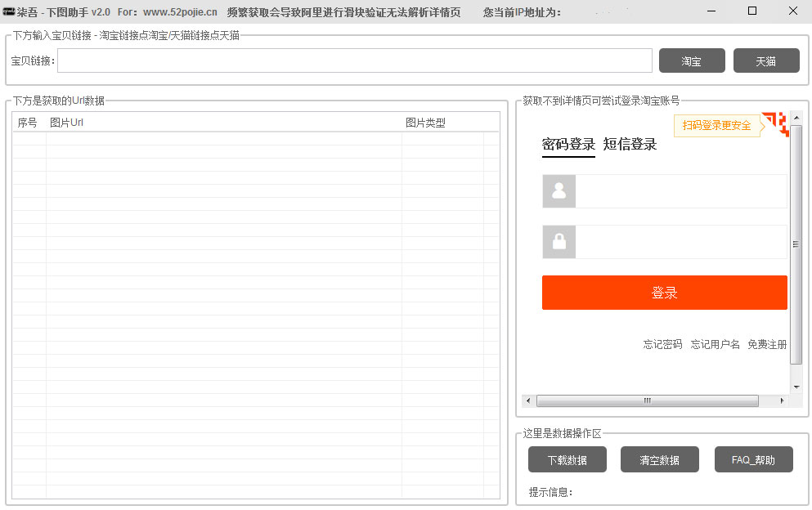
Task: Click the 忘记密码 forgot password link
Action: pos(662,345)
